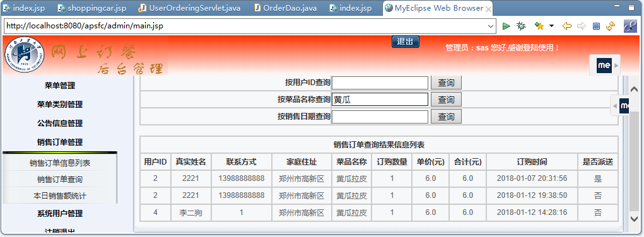Click the 是否派送 column header

pos(597,162)
